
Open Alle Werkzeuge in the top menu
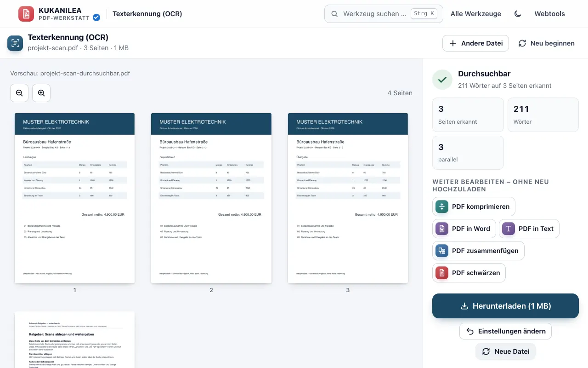point(476,14)
